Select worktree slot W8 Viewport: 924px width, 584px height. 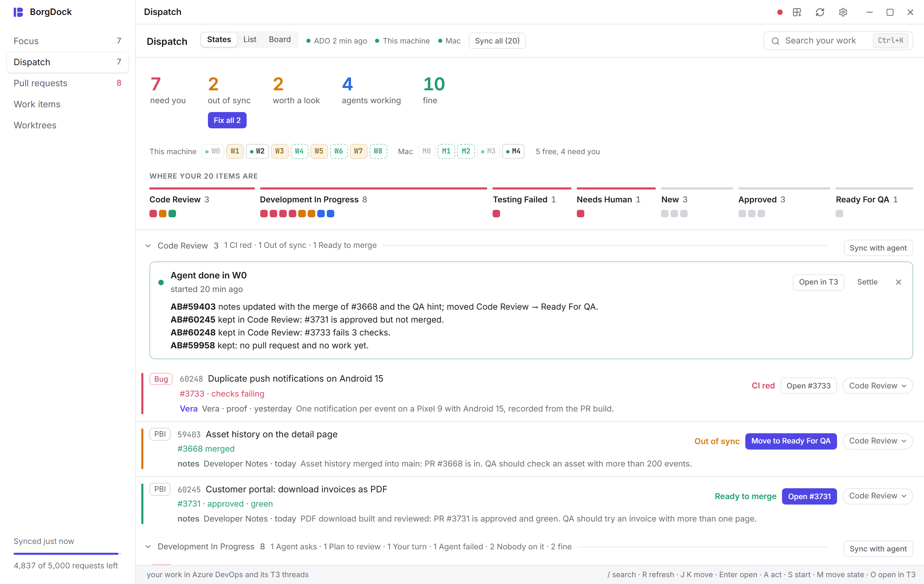[x=378, y=151]
